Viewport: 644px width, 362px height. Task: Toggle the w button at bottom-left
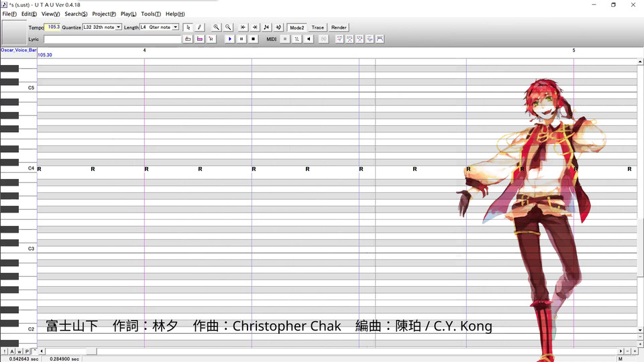tap(19, 351)
